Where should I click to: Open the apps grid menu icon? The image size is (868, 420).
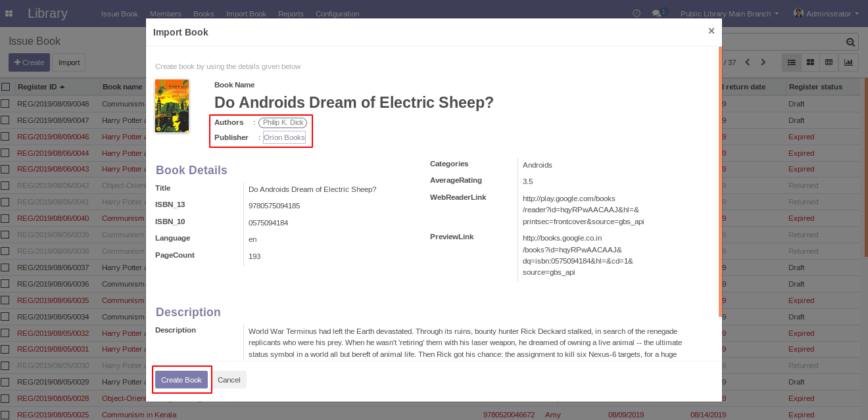point(9,13)
